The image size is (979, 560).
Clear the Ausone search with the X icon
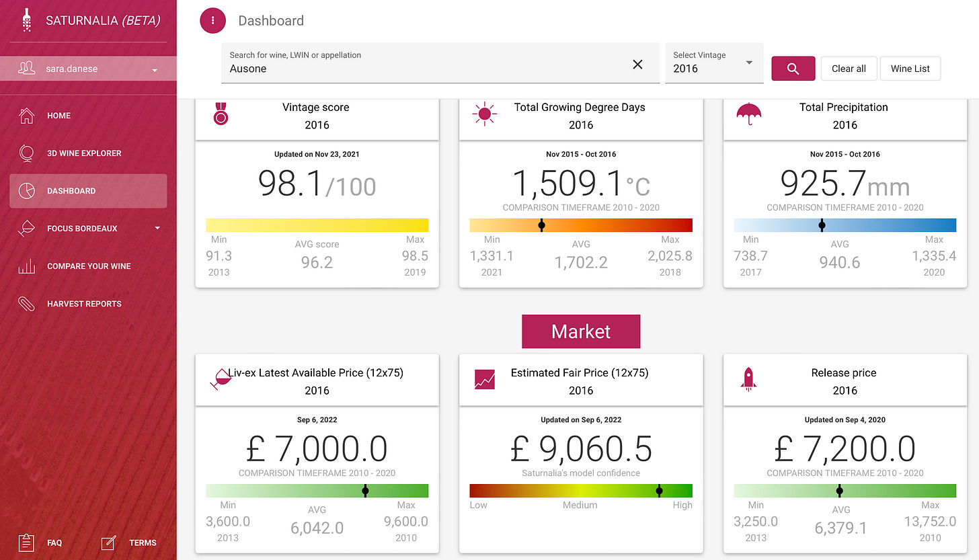point(637,65)
